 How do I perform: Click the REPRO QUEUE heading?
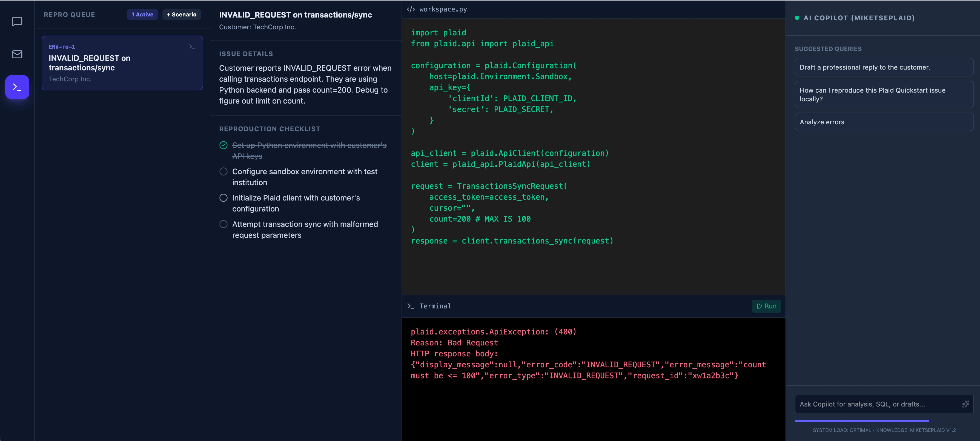[x=69, y=15]
